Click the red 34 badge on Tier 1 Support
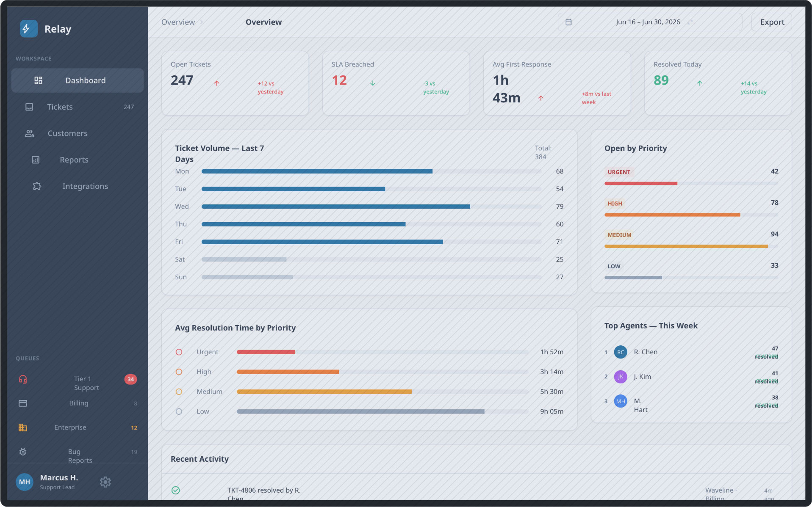Viewport: 812px width, 507px height. coord(130,379)
